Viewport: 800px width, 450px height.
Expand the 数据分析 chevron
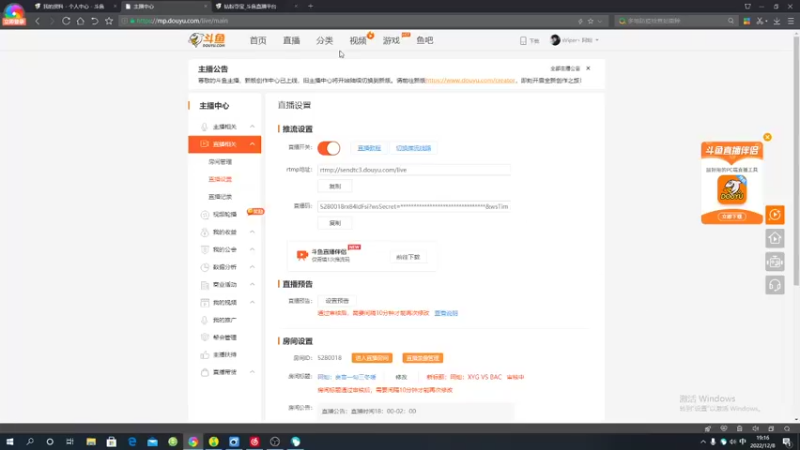point(252,267)
